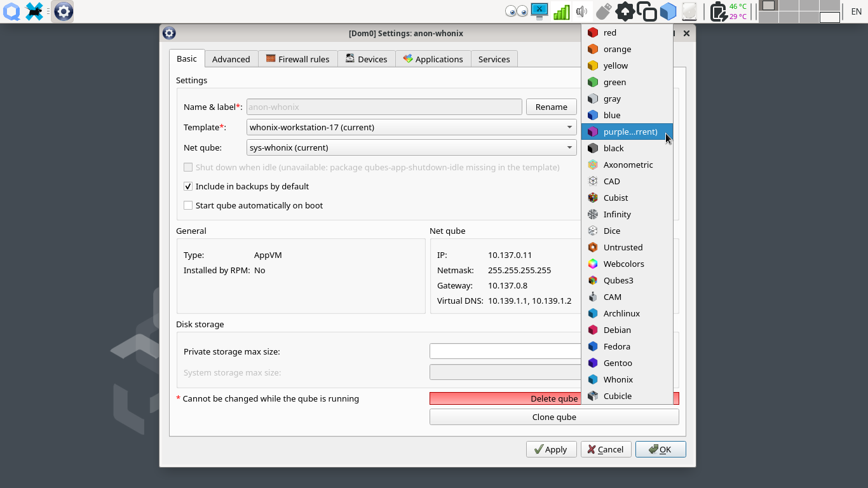Click the Rename button
This screenshot has width=868, height=488.
point(551,107)
